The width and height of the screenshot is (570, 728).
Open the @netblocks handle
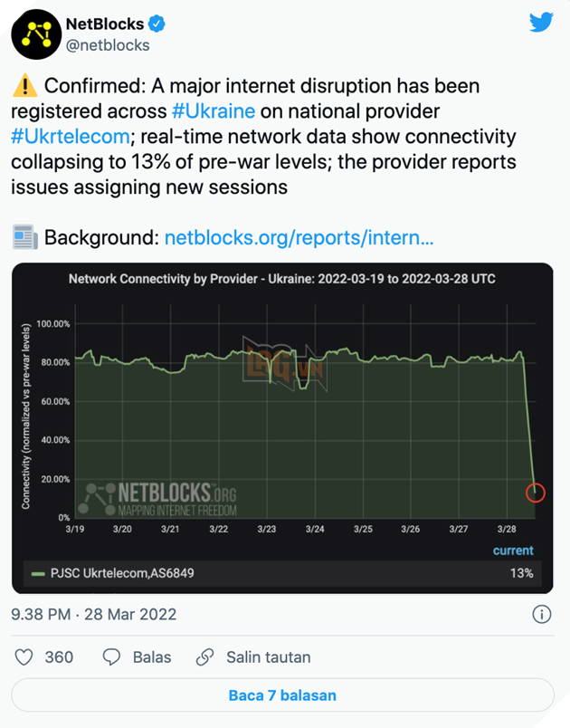pos(108,44)
